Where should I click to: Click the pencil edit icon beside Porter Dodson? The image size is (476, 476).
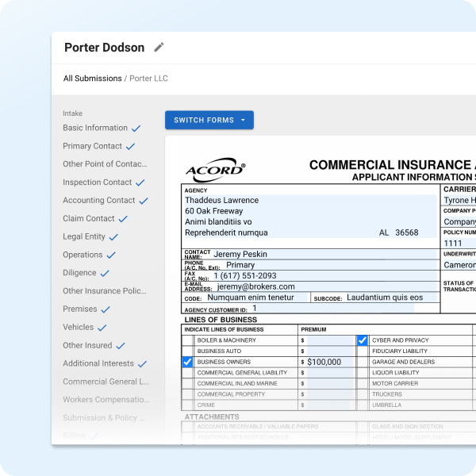point(159,48)
